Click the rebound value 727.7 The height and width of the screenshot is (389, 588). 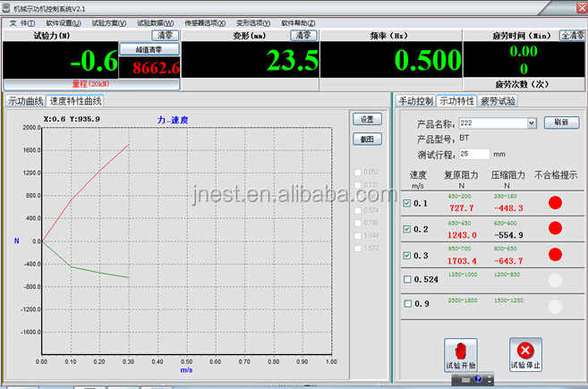[461, 208]
